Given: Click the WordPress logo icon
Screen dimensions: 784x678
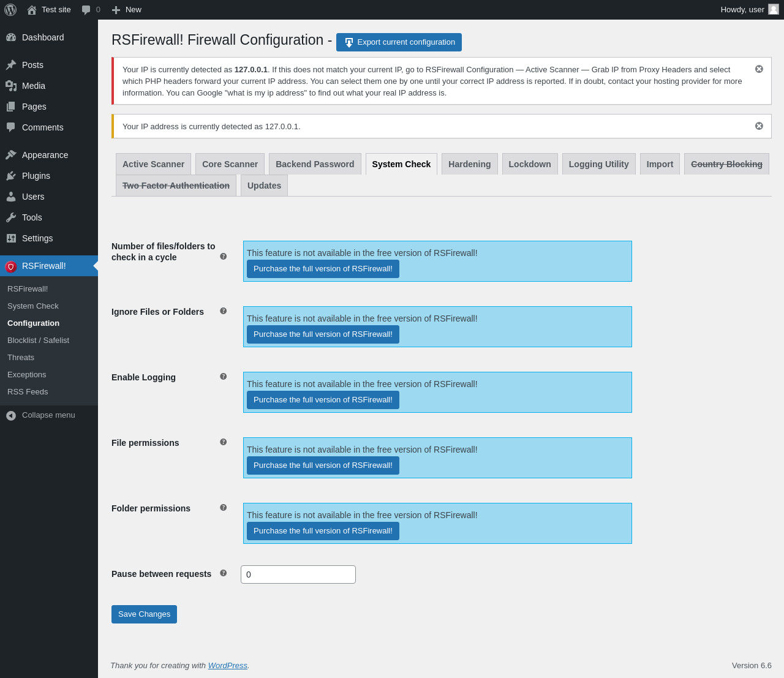Looking at the screenshot, I should (10, 10).
